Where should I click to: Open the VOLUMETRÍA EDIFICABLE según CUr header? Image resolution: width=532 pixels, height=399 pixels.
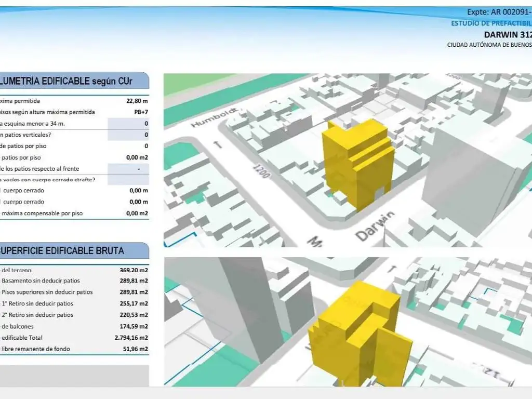(73, 81)
